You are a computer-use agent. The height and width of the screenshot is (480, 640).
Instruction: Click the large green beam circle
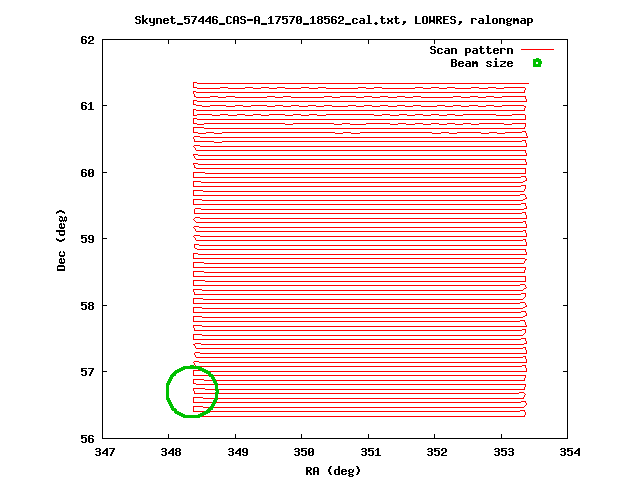pos(192,392)
